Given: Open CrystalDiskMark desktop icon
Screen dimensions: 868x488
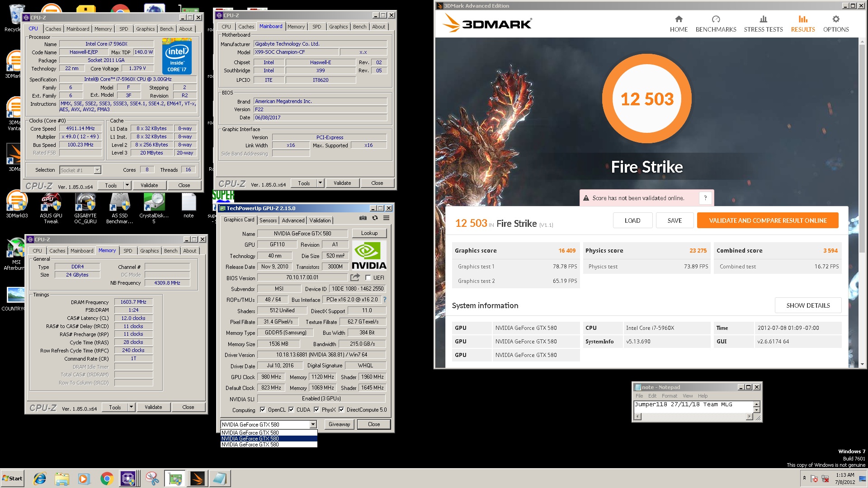Looking at the screenshot, I should pyautogui.click(x=154, y=208).
